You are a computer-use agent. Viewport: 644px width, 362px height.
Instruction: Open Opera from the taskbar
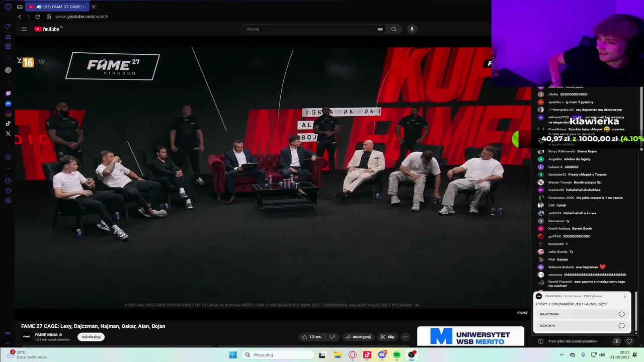point(353,355)
